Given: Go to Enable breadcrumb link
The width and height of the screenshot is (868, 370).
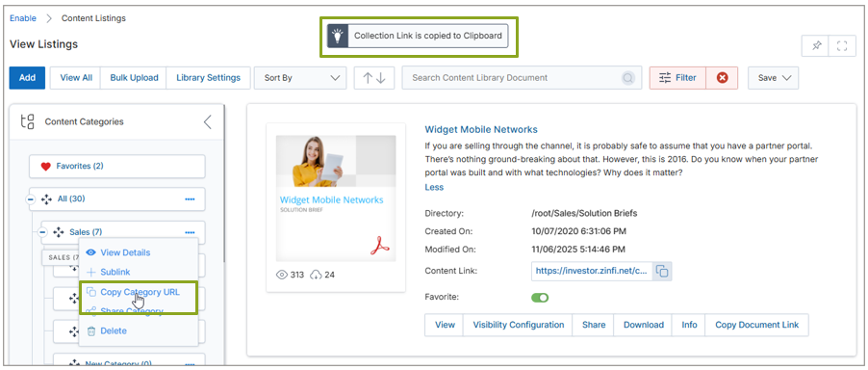Looking at the screenshot, I should pyautogui.click(x=23, y=18).
